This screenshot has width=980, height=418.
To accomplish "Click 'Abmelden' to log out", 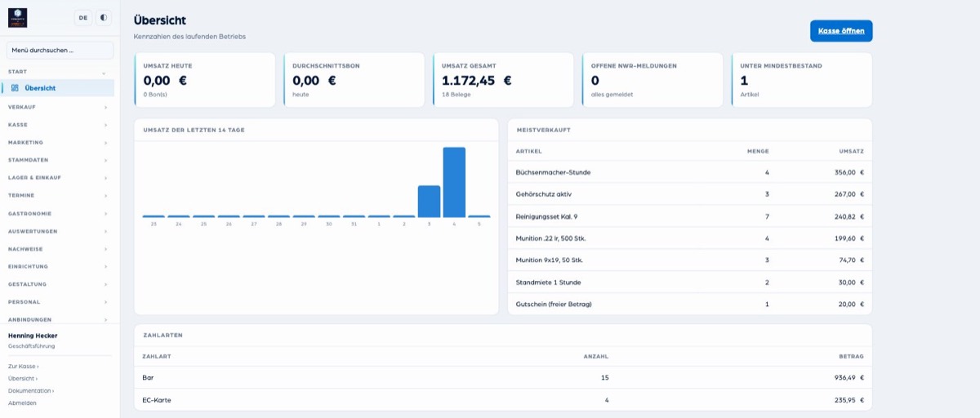I will tap(22, 403).
